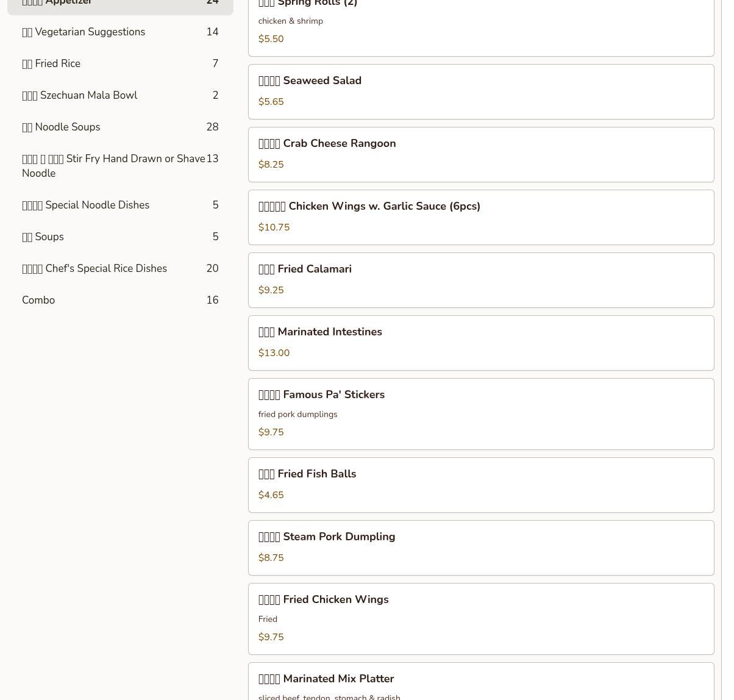This screenshot has width=734, height=700.
Task: Select the Combo category
Action: point(120,300)
